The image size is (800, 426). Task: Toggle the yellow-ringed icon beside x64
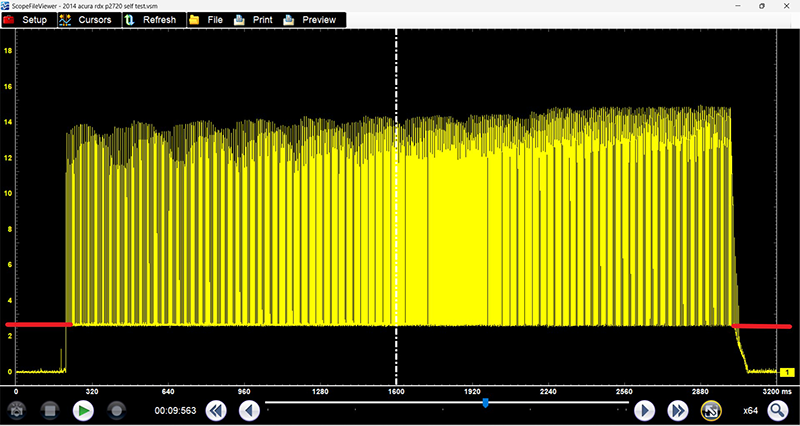click(711, 410)
